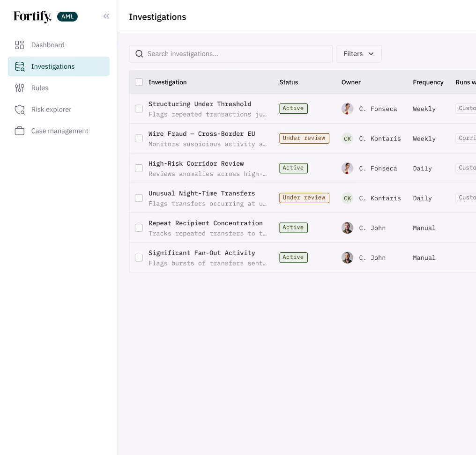Click Under review badge in Wire Fraud row
This screenshot has width=476, height=455.
(x=304, y=138)
